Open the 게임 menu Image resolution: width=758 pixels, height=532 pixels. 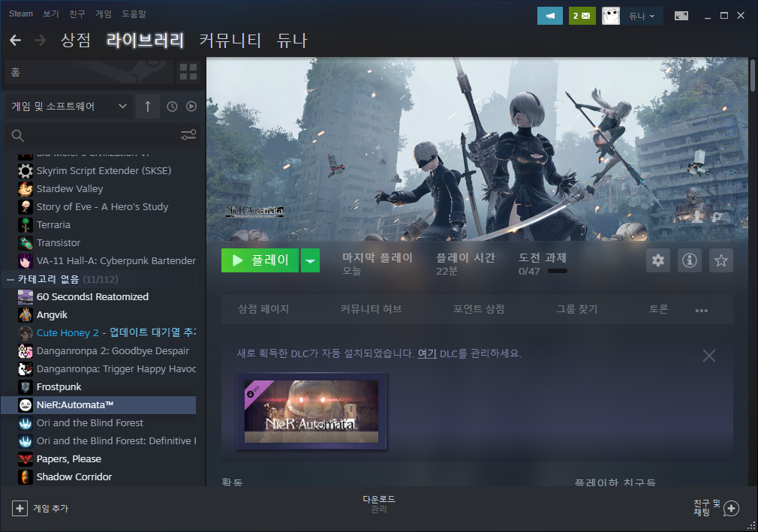pyautogui.click(x=104, y=14)
